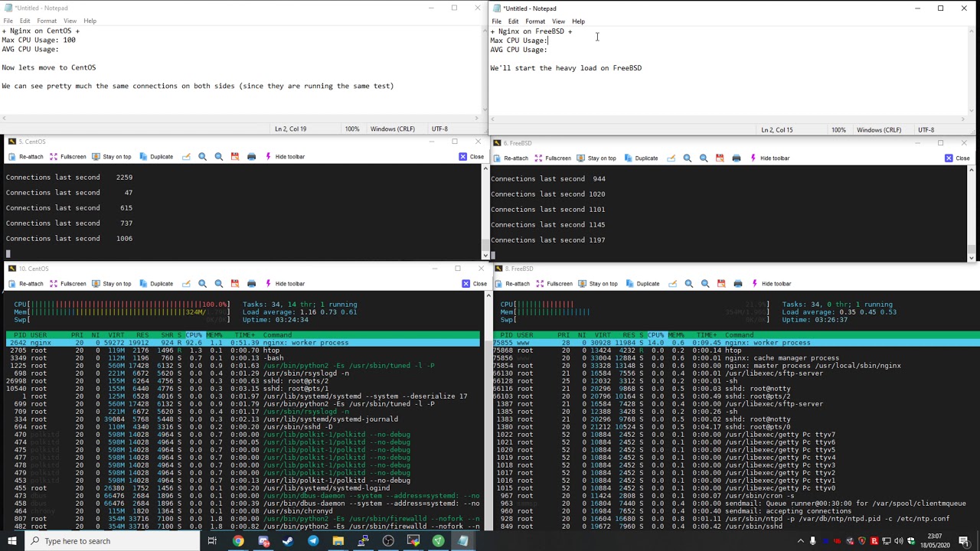The height and width of the screenshot is (551, 980).
Task: Click Re-attach in the 5. CentOS window
Action: click(25, 157)
